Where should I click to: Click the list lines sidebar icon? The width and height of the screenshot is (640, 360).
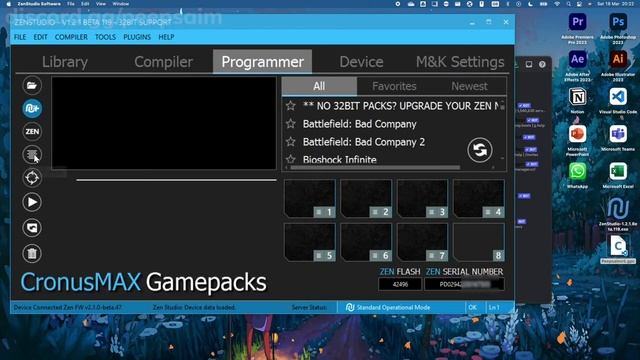(32, 154)
